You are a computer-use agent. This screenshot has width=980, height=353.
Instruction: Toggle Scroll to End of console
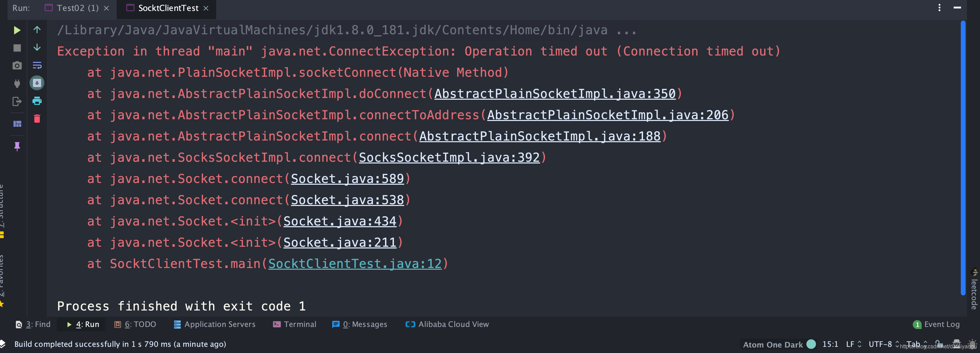(x=37, y=83)
